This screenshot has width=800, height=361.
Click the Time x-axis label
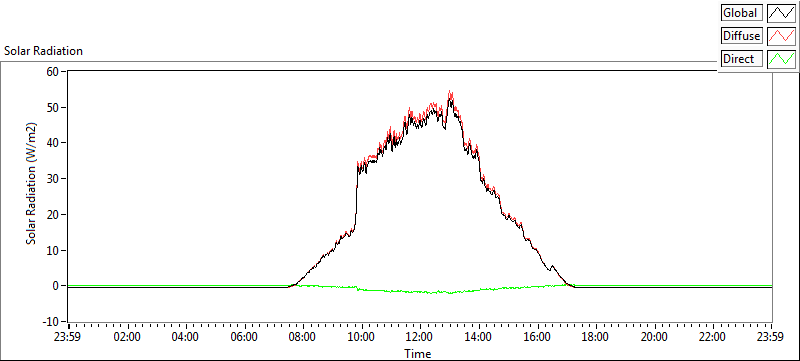417,353
